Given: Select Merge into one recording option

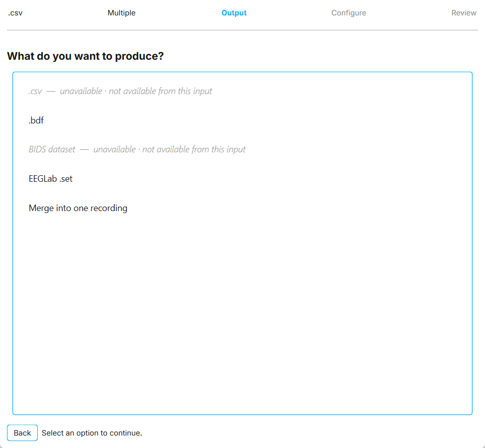Looking at the screenshot, I should click(x=242, y=208).
